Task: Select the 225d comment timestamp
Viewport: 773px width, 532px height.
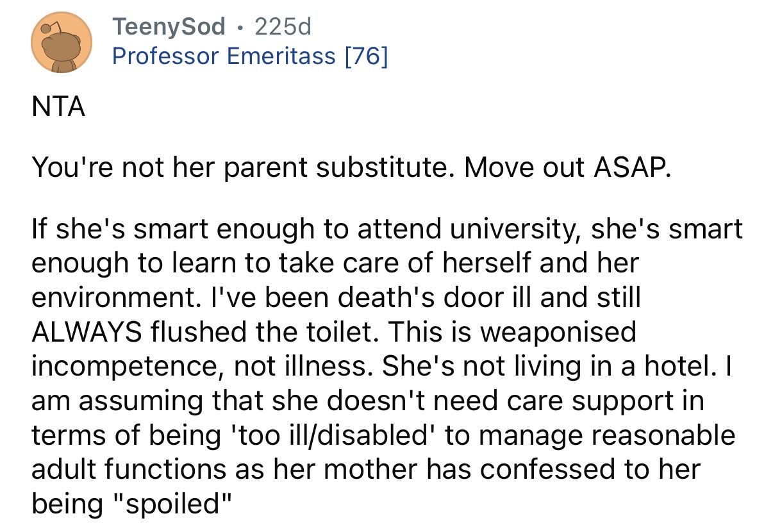Action: click(x=283, y=26)
